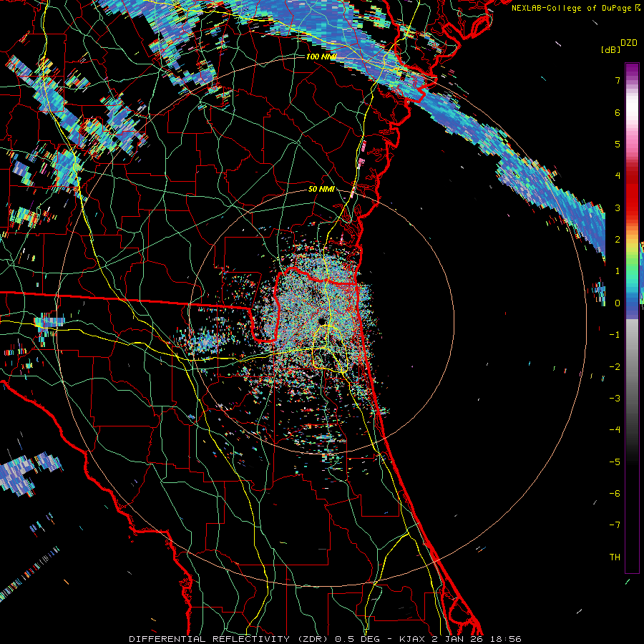Click the "-3" value on color scale
This screenshot has height=644, width=644.
tap(615, 398)
